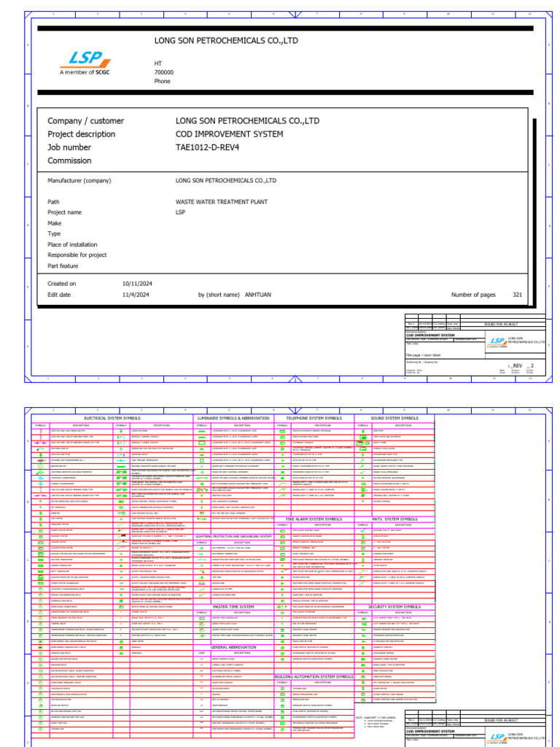Click the 'MATV. SYSTEM SYMBOLS' heading
The width and height of the screenshot is (560, 747).
(x=394, y=519)
